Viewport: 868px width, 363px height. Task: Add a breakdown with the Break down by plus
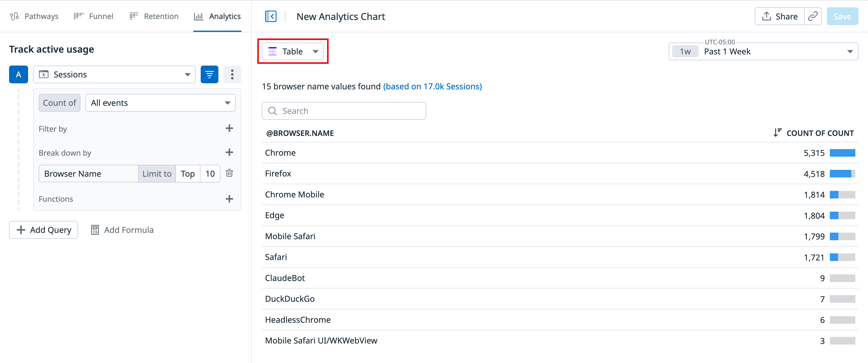(x=229, y=152)
